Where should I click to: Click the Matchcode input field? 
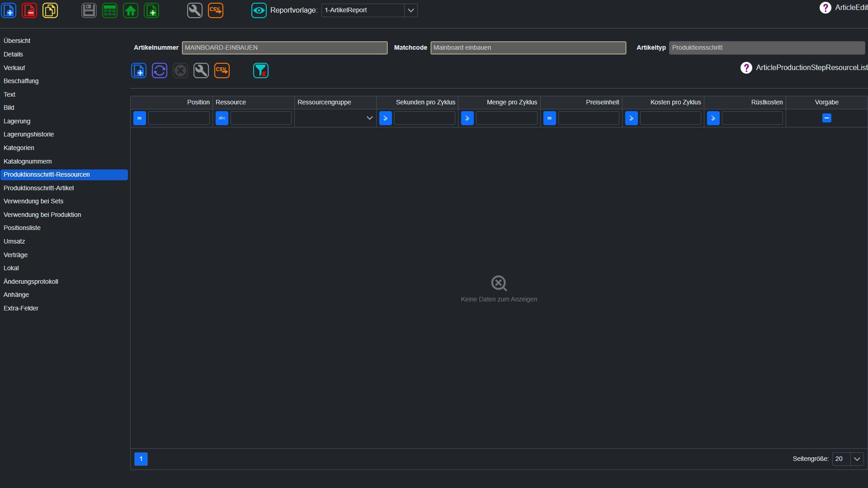click(528, 48)
